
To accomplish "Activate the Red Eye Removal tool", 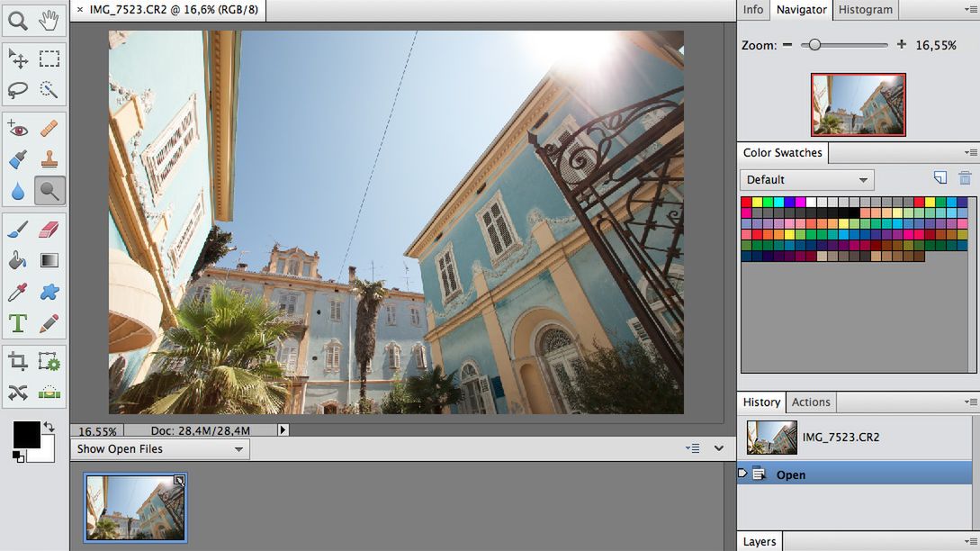I will coord(18,127).
